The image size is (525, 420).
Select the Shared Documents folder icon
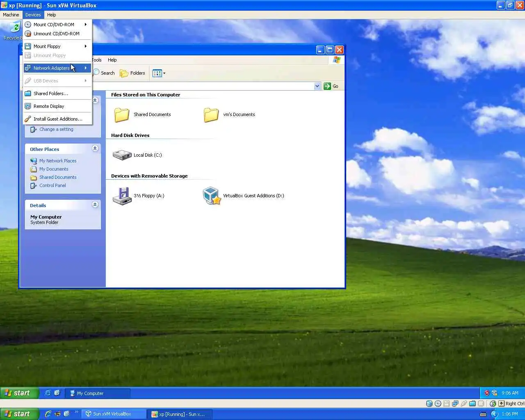pyautogui.click(x=122, y=115)
